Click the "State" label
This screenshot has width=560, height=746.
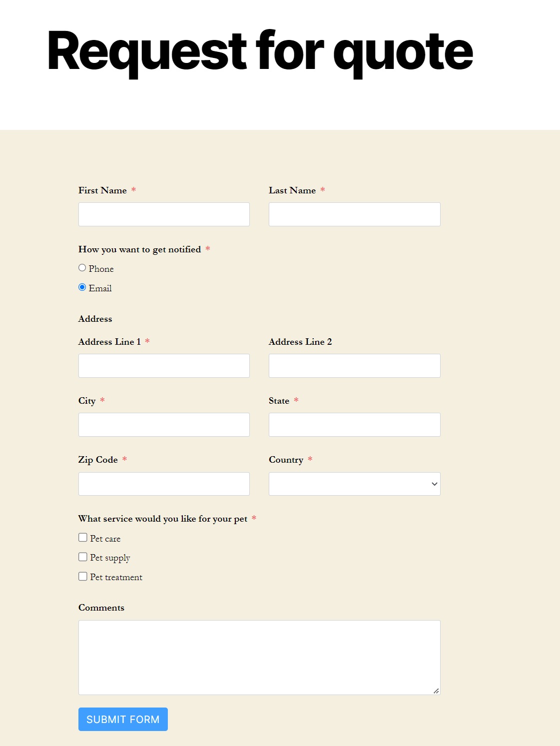click(279, 401)
